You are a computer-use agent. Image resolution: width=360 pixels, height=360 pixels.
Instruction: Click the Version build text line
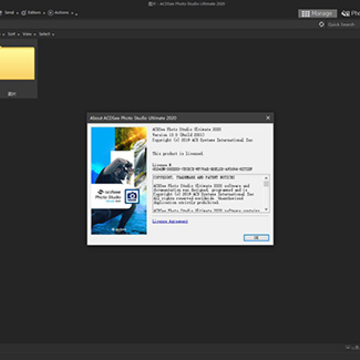(178, 135)
